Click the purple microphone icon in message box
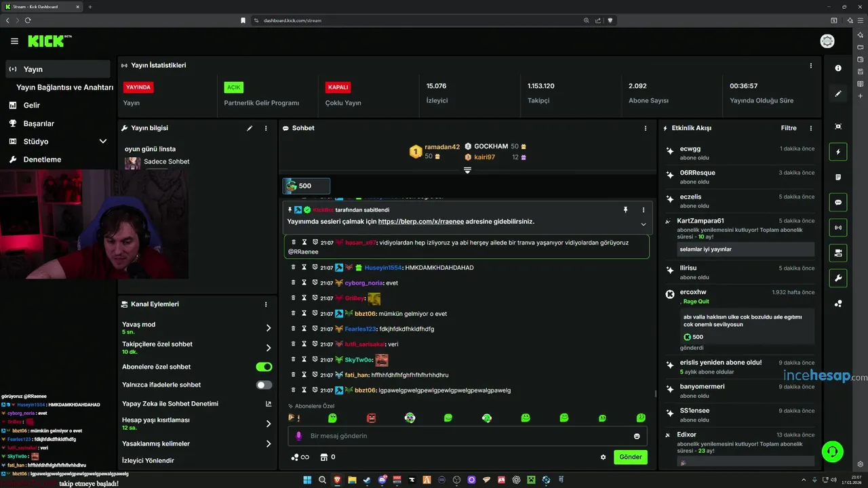The image size is (868, 488). [x=298, y=436]
